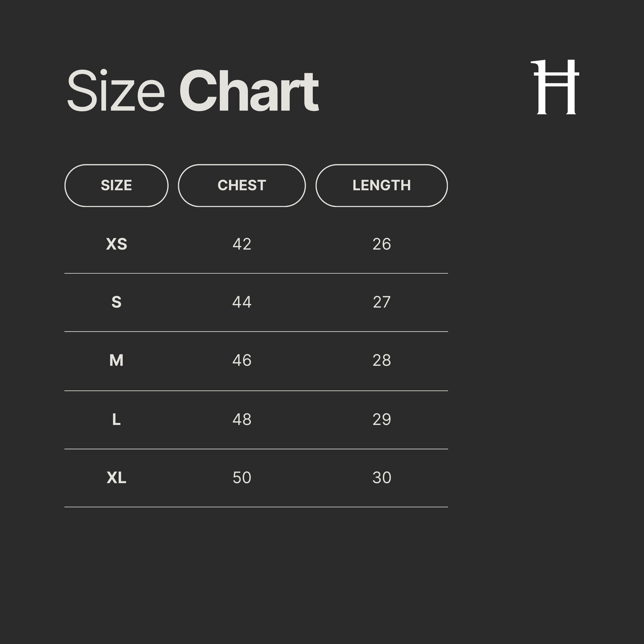Click chest measurement 48
The height and width of the screenshot is (644, 644).
pos(242,419)
